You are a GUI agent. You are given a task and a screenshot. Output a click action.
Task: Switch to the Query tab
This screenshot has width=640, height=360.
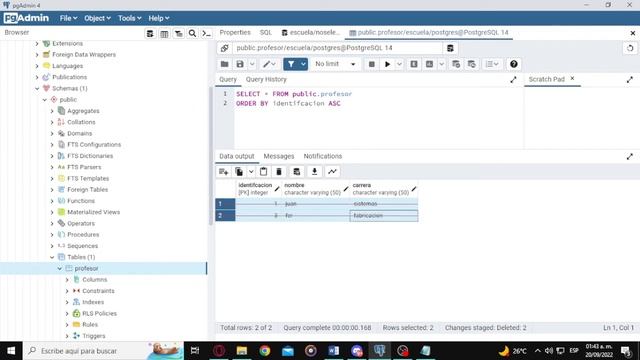228,79
